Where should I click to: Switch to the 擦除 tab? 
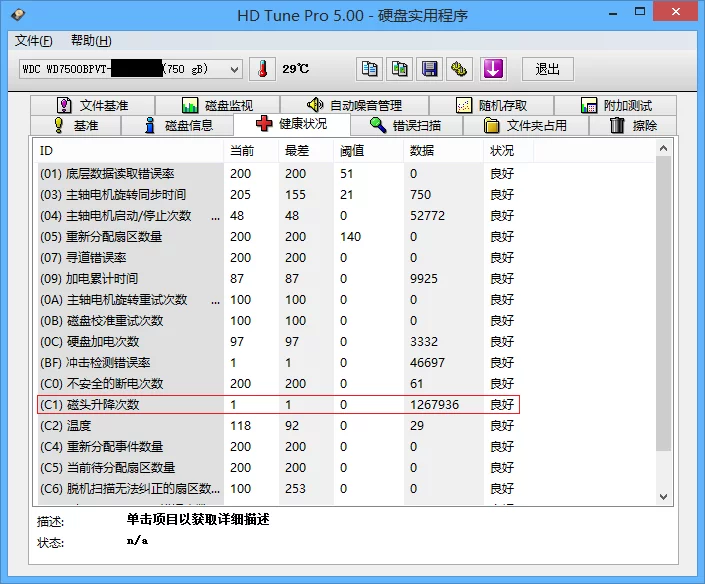(x=633, y=125)
